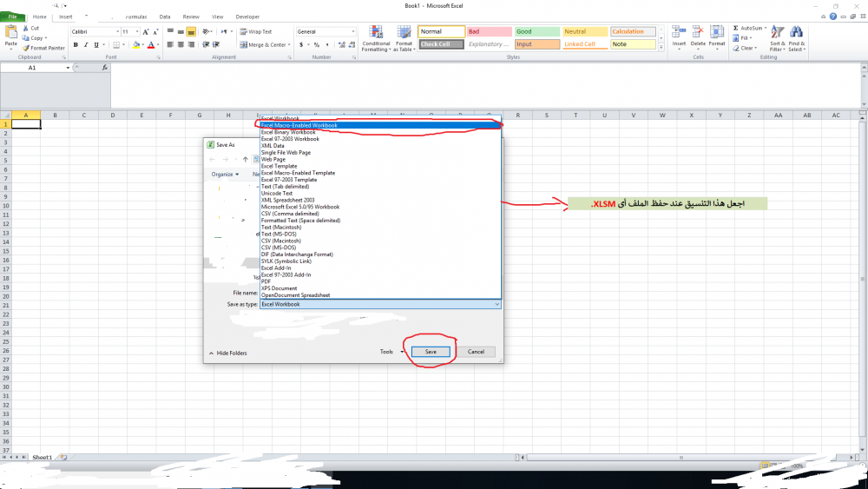This screenshot has height=489, width=868.
Task: Toggle top align icon
Action: pyautogui.click(x=170, y=31)
